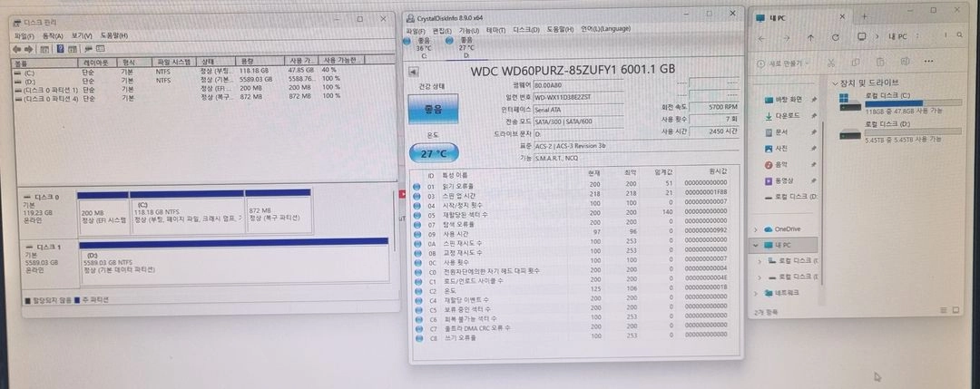Open 바탕 화면 in File Explorer navigation pane
This screenshot has height=389, width=980.
(x=789, y=99)
